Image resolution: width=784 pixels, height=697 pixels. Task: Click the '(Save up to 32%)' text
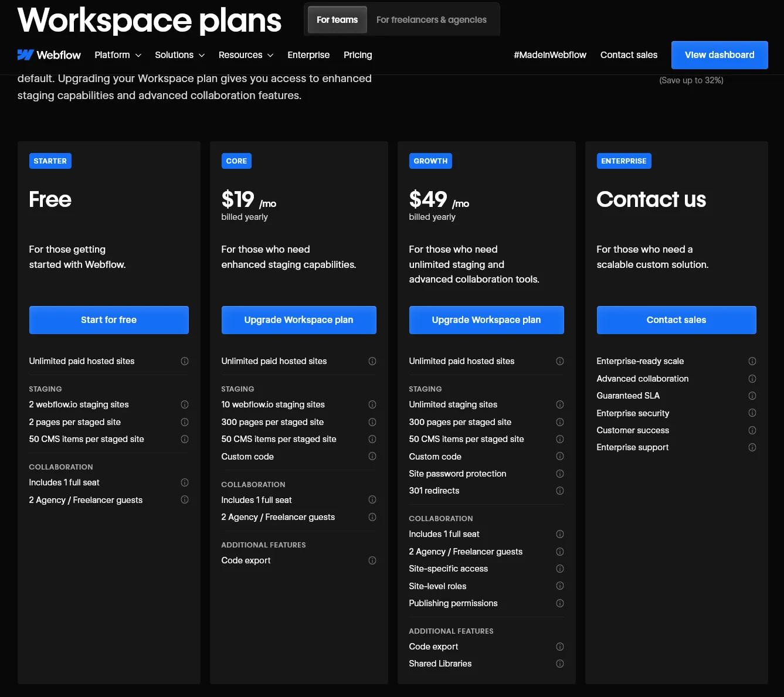click(x=691, y=80)
